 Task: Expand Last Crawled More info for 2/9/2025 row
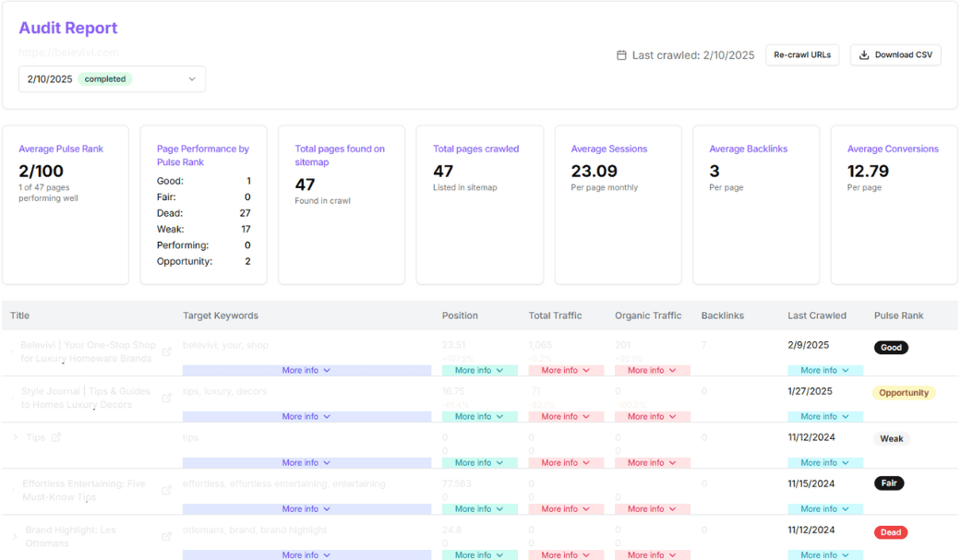(825, 371)
